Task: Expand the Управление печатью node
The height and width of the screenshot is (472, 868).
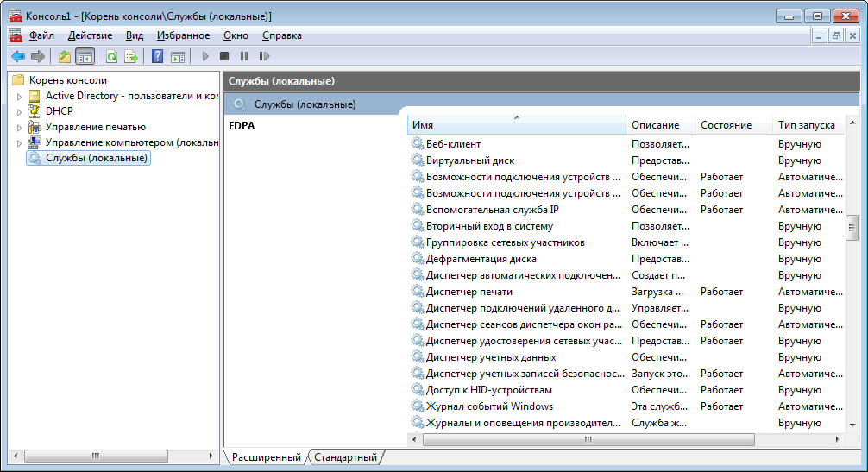Action: pos(19,127)
